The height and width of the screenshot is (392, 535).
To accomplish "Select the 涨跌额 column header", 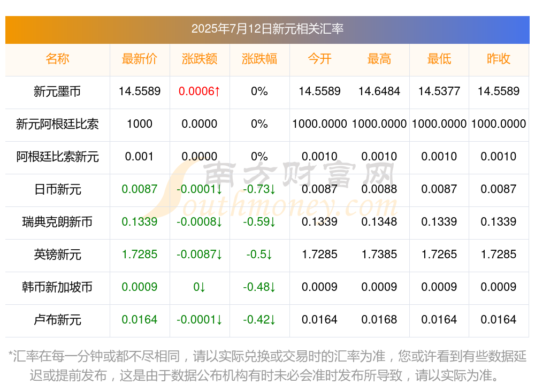I will [200, 59].
